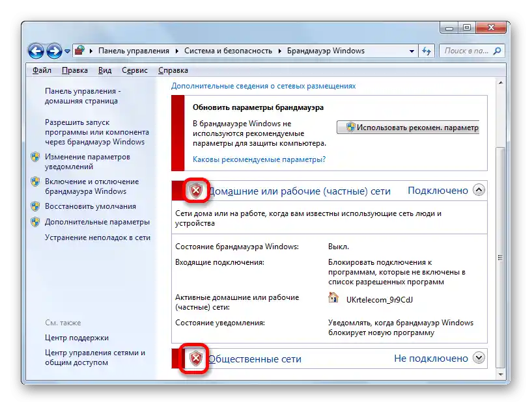
Task: Go forward with the Forward arrow button
Action: (x=54, y=51)
